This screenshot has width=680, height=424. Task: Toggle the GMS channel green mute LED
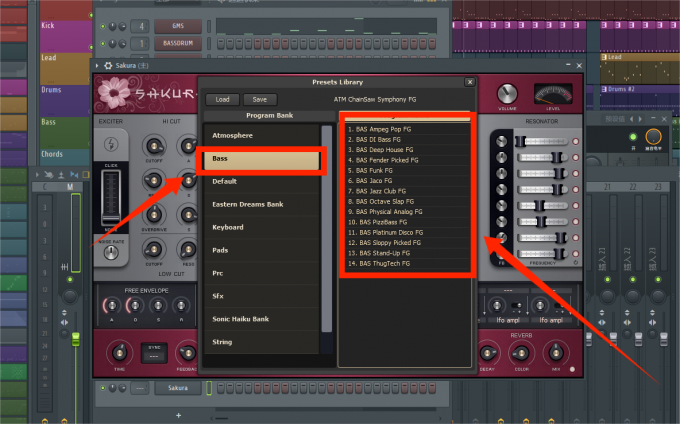point(103,26)
